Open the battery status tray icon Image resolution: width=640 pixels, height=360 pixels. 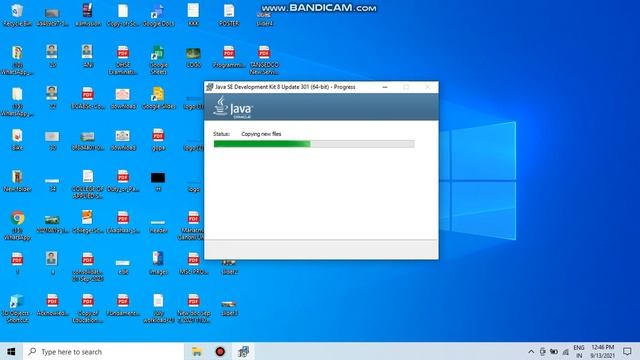click(554, 351)
